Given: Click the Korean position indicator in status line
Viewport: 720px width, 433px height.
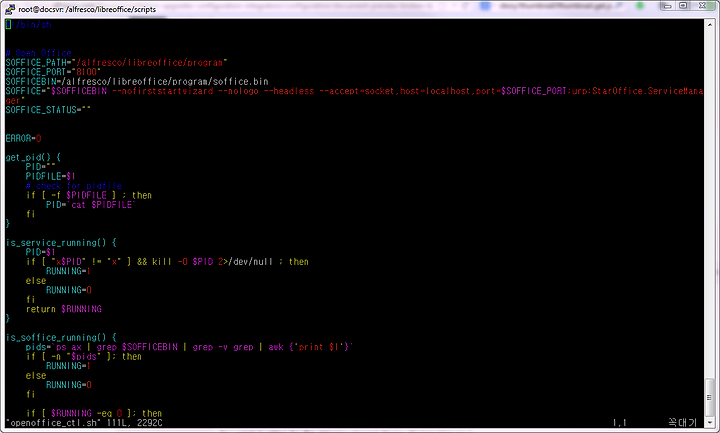Looking at the screenshot, I should click(x=682, y=422).
